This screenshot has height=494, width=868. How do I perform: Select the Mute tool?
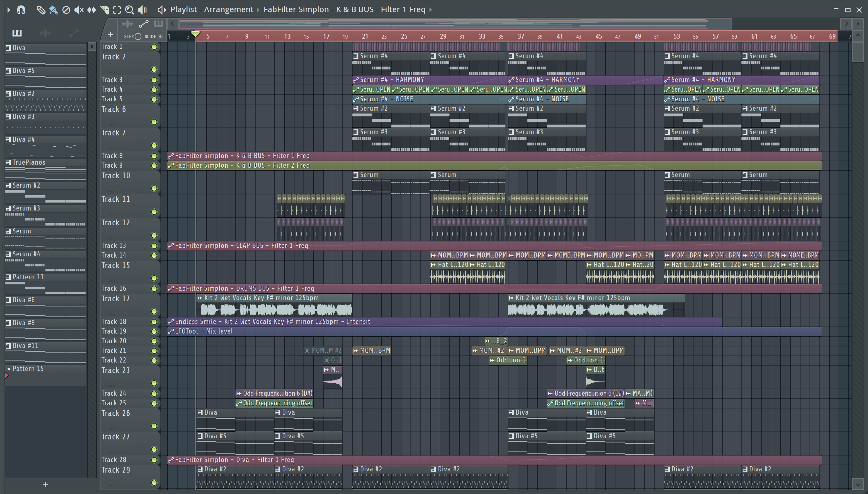pyautogui.click(x=79, y=10)
